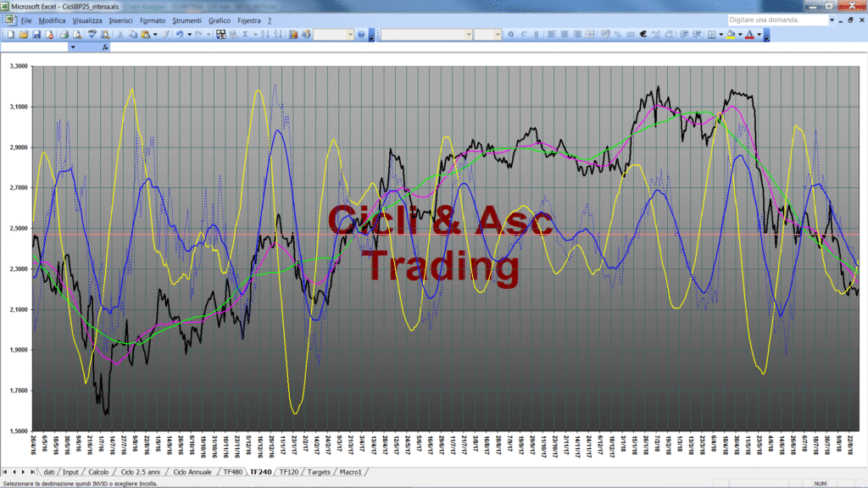Sort ascending A-Z icon

tap(264, 34)
